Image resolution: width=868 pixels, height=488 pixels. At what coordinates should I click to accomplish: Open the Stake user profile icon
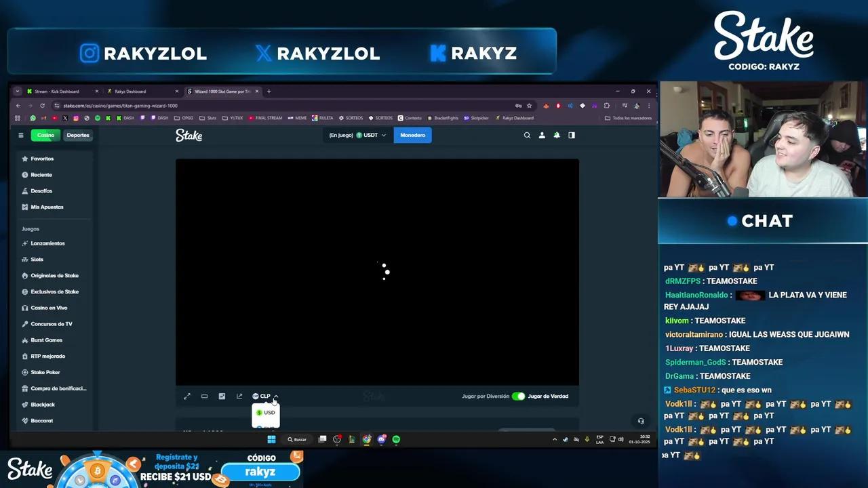(542, 135)
